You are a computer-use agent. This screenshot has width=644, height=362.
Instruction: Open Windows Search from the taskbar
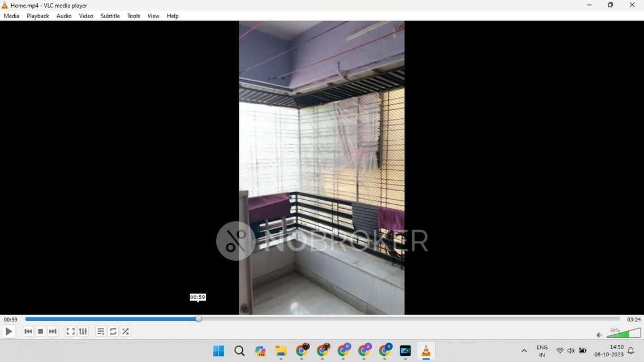tap(239, 351)
